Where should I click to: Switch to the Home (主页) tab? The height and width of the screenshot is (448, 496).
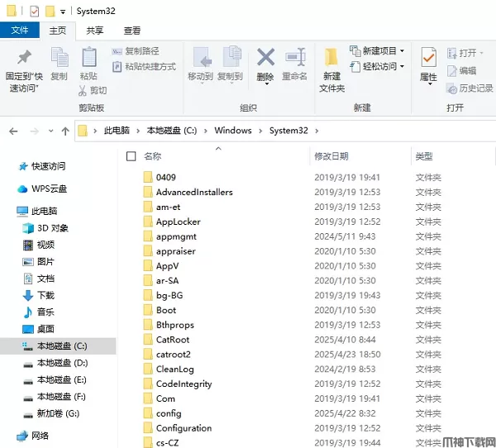[x=58, y=31]
